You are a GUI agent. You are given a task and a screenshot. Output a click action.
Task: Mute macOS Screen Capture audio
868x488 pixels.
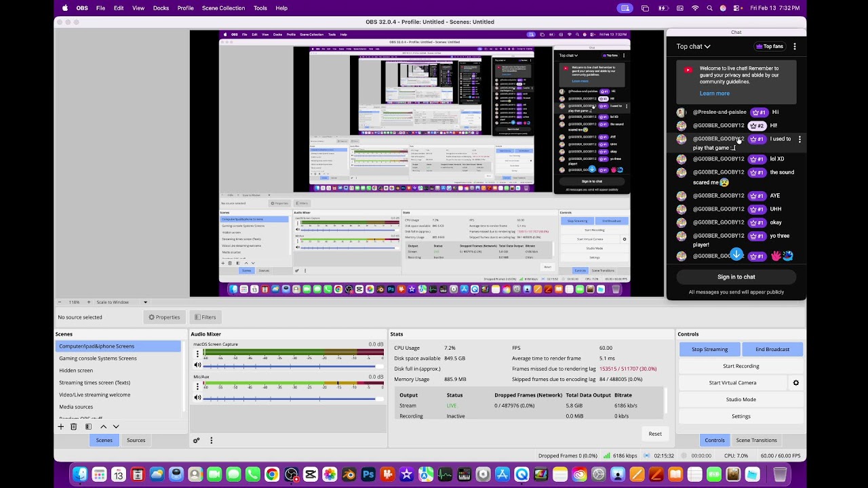[x=198, y=365]
